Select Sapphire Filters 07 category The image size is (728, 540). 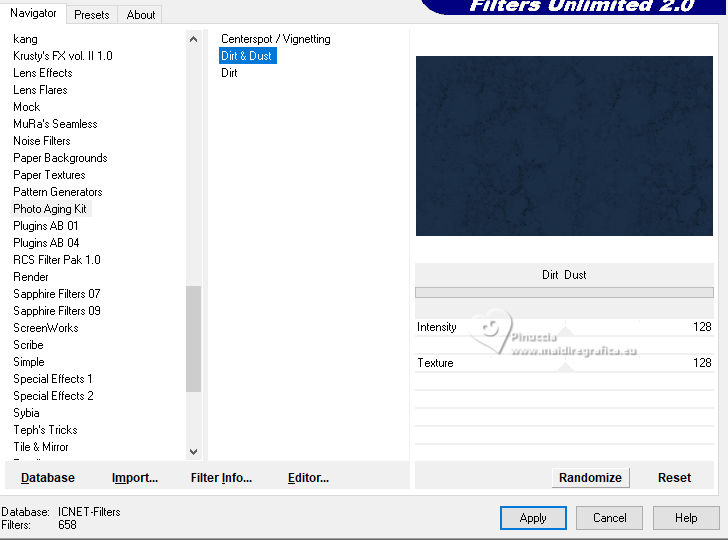click(57, 294)
